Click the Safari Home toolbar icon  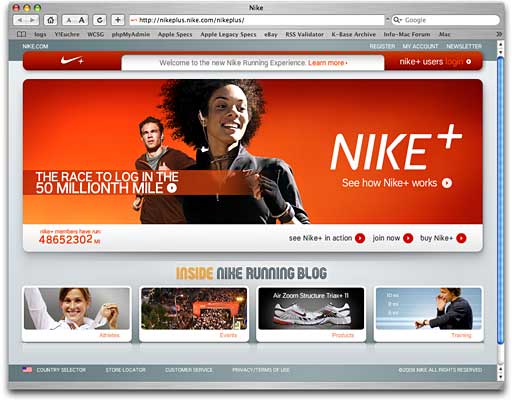(50, 20)
